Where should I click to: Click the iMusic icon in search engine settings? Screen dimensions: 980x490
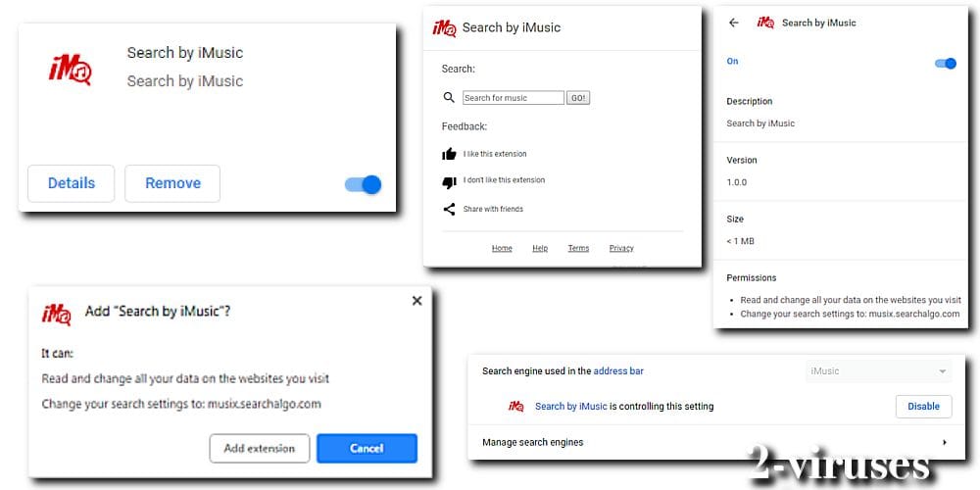pos(516,407)
